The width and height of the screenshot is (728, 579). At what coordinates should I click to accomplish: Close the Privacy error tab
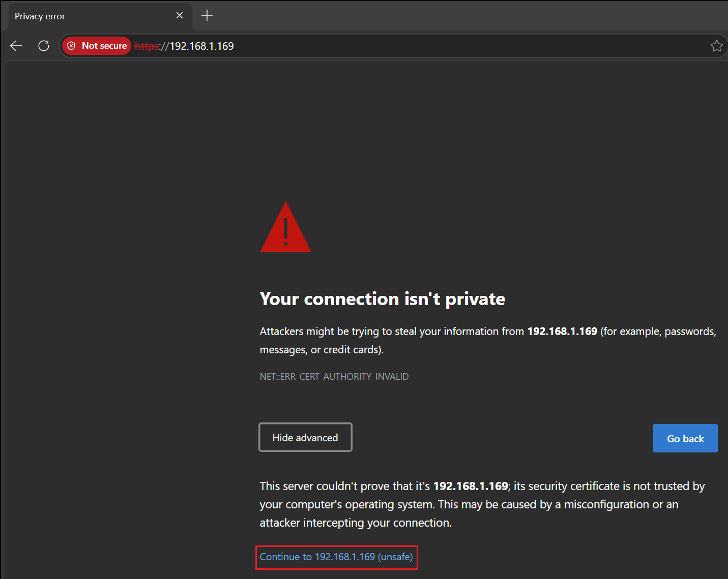[x=180, y=16]
